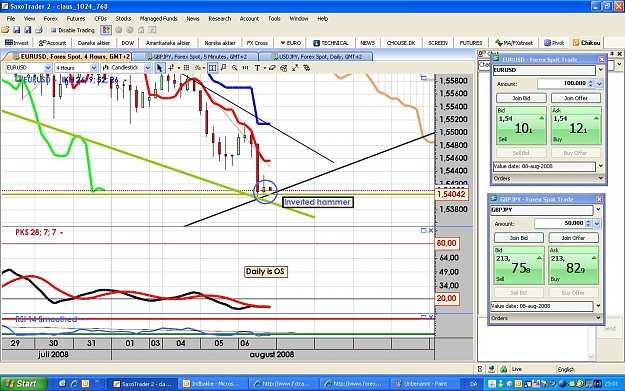Select the text annotation T tool
Image resolution: width=625 pixels, height=391 pixels.
[257, 68]
